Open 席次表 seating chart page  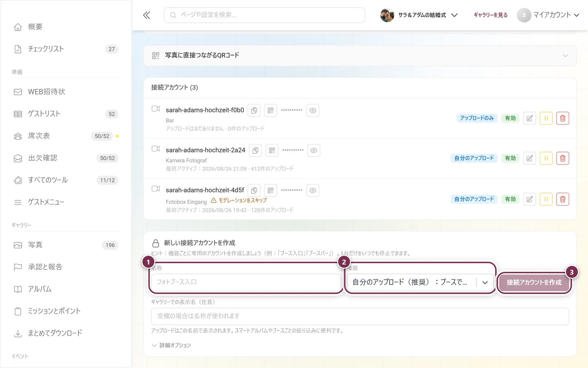point(66,136)
